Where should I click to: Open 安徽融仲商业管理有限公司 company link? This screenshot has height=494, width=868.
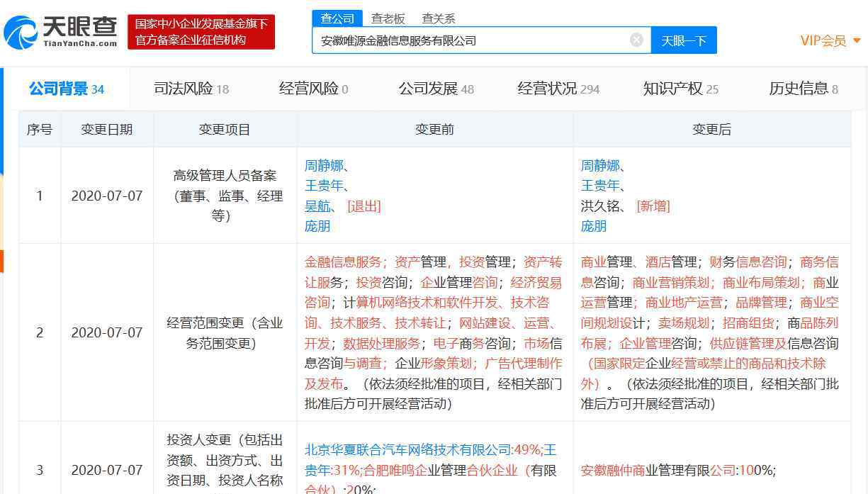[658, 470]
